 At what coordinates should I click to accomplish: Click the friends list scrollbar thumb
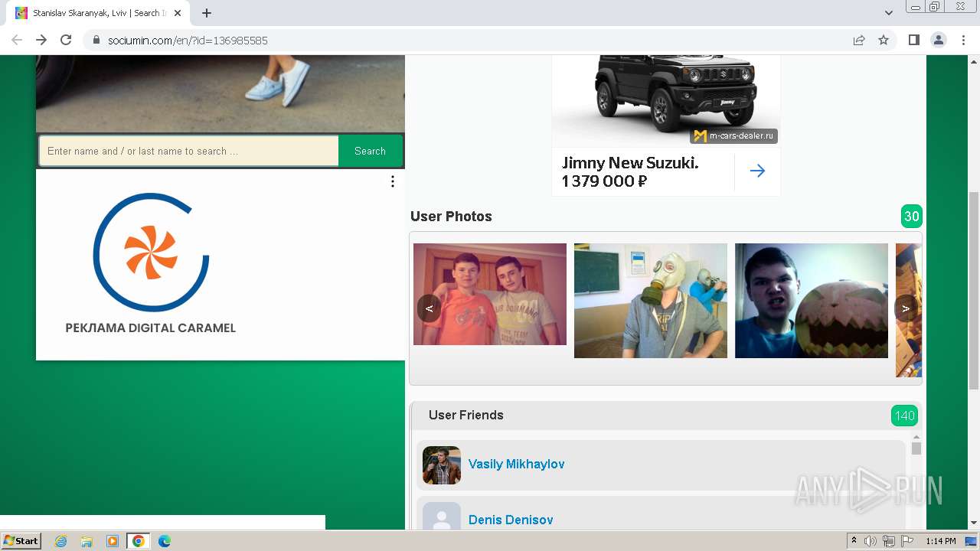click(916, 448)
